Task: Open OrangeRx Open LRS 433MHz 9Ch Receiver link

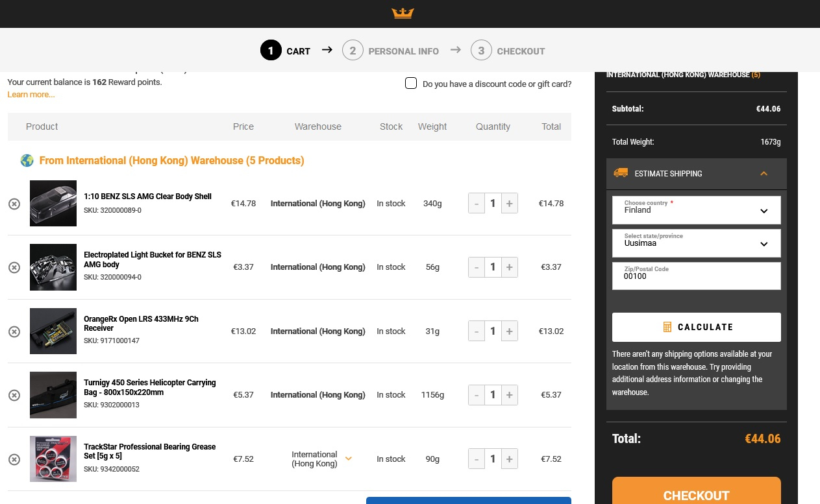Action: (141, 324)
